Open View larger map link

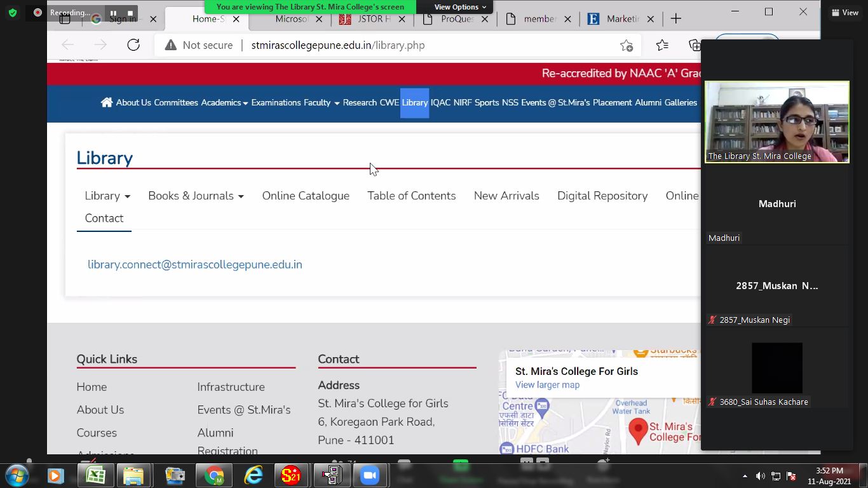(x=548, y=384)
